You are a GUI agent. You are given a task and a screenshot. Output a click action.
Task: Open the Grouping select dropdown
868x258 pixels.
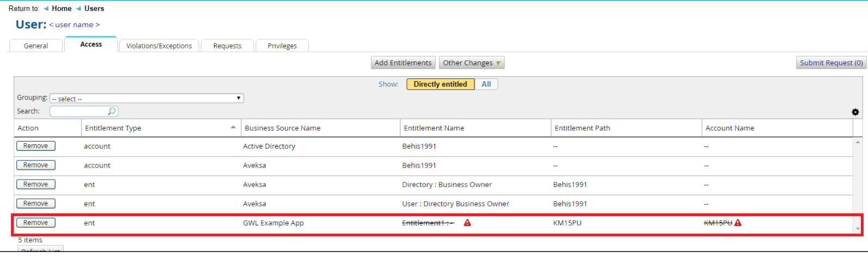[146, 99]
